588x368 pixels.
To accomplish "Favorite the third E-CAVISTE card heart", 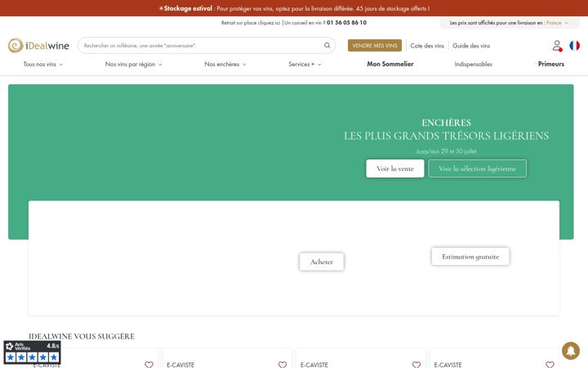I will [x=416, y=364].
